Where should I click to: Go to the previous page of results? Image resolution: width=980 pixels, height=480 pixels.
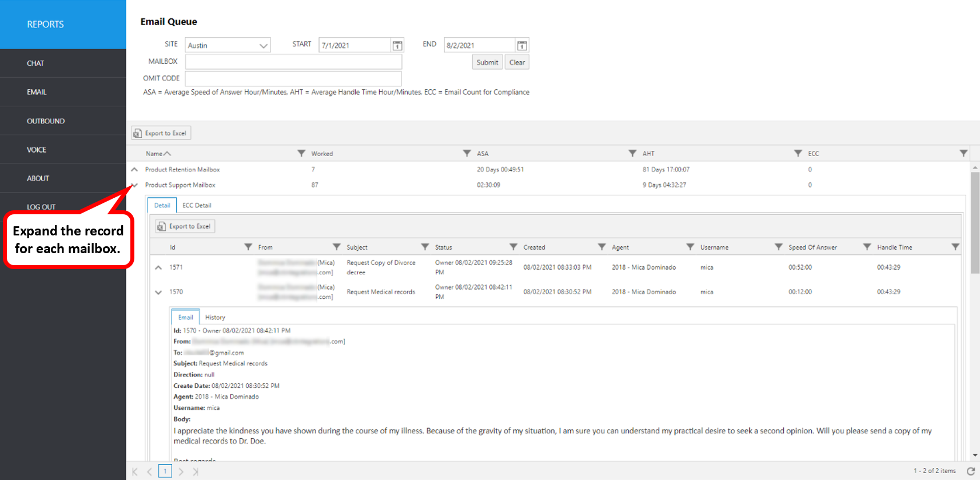coord(149,471)
